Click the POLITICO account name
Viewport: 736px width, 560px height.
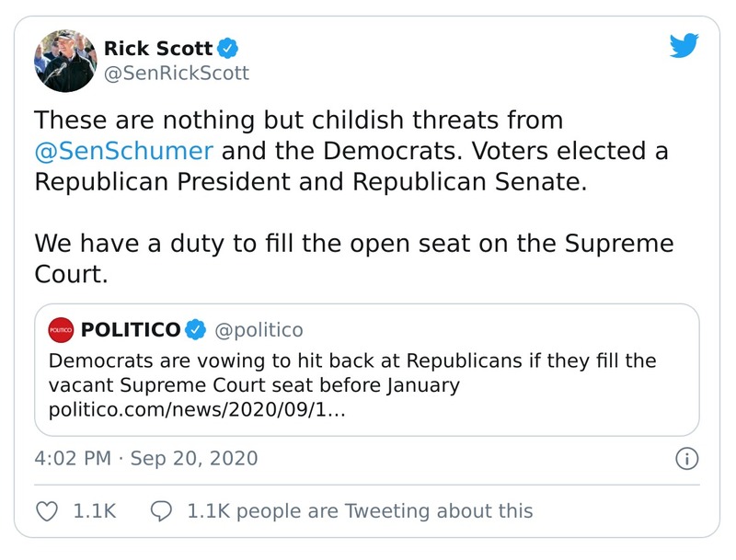tap(131, 329)
